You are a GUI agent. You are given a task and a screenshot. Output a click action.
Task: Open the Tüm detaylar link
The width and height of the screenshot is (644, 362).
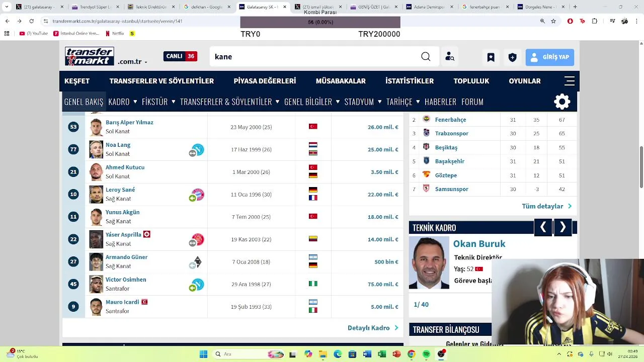pos(547,206)
